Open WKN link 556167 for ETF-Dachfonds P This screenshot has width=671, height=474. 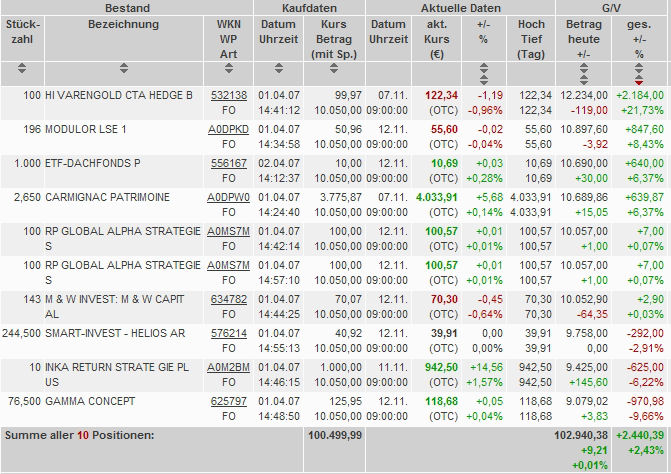tap(229, 163)
